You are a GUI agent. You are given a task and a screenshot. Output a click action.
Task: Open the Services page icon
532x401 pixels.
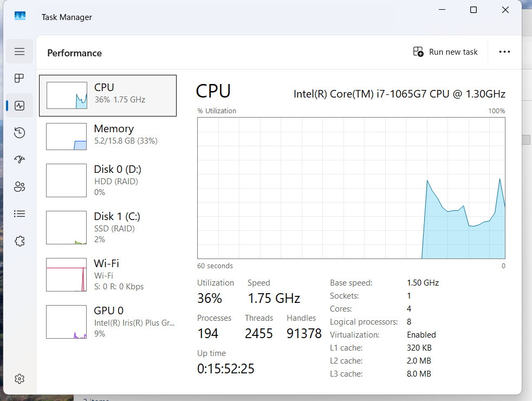(20, 241)
